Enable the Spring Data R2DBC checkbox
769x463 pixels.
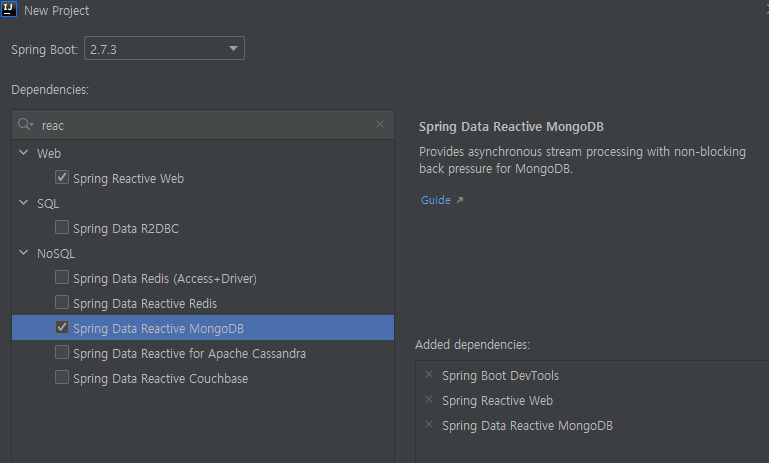[x=62, y=228]
